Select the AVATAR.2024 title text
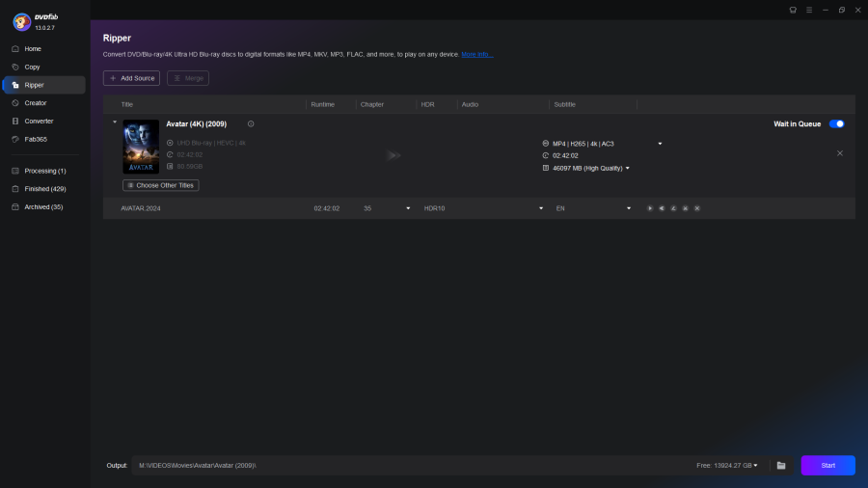This screenshot has width=868, height=488. coord(141,208)
